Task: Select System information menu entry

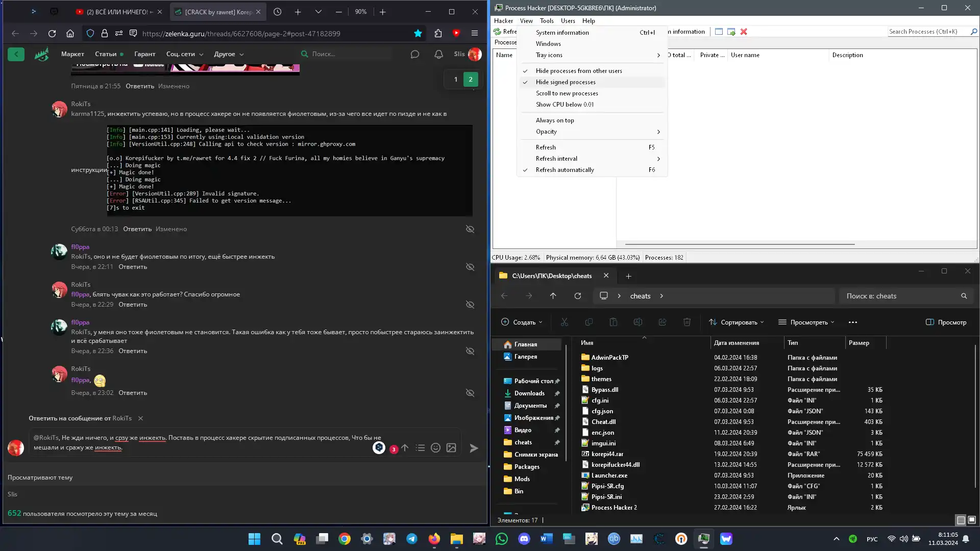Action: tap(592, 33)
